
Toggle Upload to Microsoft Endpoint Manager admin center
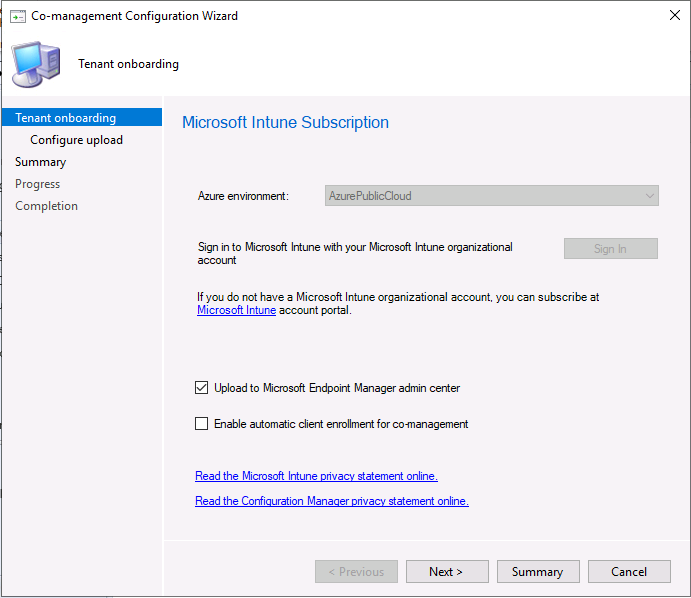point(201,388)
